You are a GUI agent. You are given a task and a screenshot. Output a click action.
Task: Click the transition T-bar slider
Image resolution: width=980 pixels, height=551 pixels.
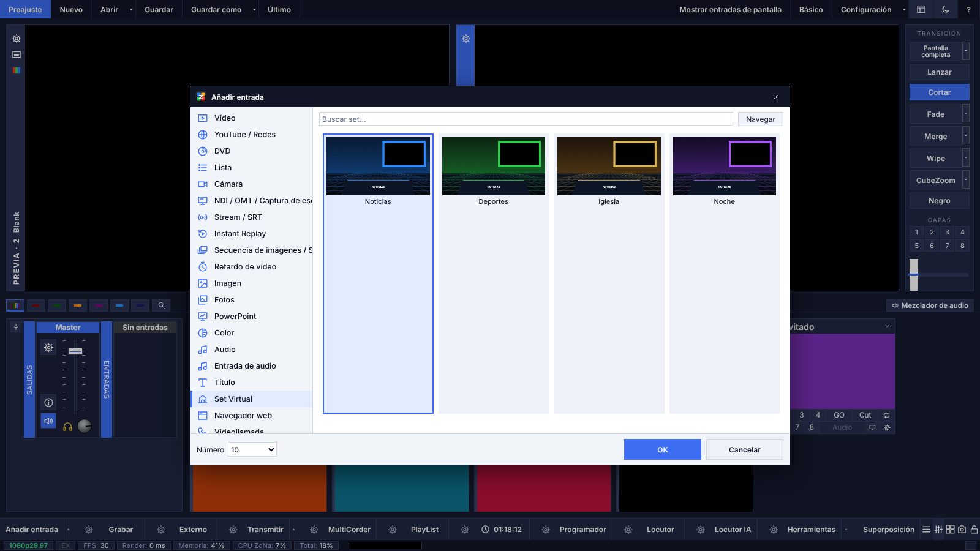pyautogui.click(x=914, y=274)
